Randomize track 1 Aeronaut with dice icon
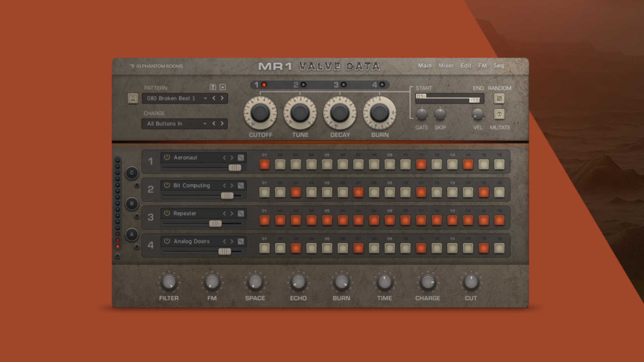The height and width of the screenshot is (362, 644). (241, 158)
